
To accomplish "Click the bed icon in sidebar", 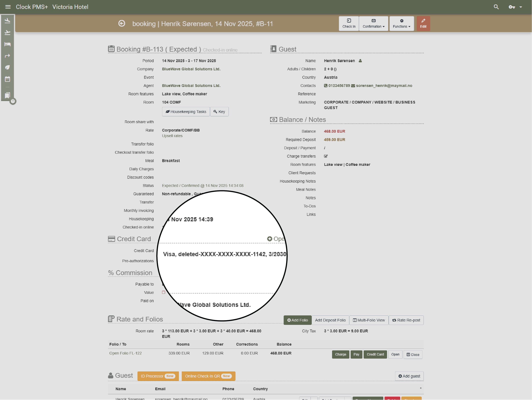I will [7, 44].
